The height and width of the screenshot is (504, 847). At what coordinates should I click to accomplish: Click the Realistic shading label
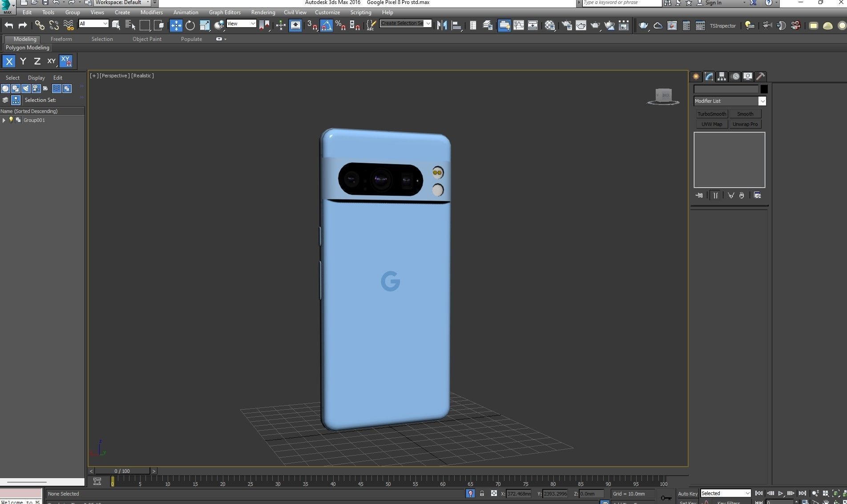point(142,76)
